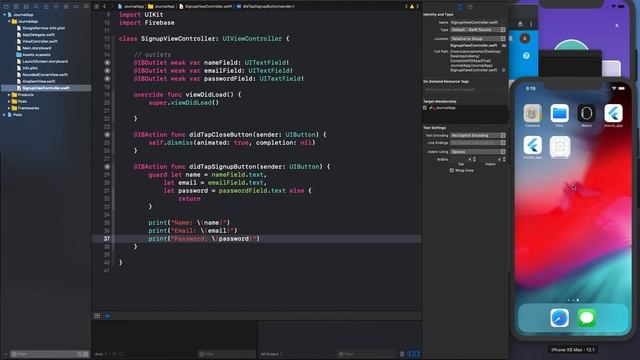Toggle source-control status filter in navigator
The width and height of the screenshot is (640, 360).
(x=85, y=354)
